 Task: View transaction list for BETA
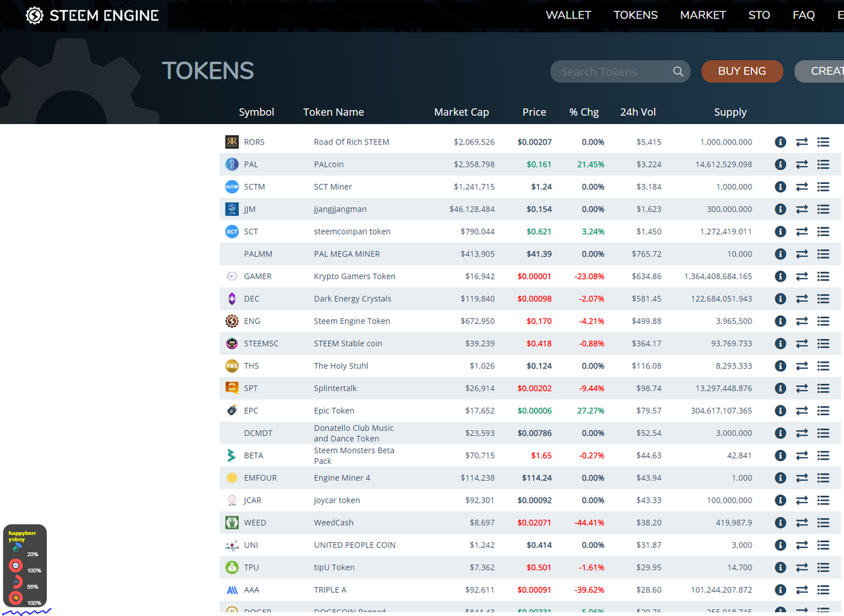coord(823,456)
